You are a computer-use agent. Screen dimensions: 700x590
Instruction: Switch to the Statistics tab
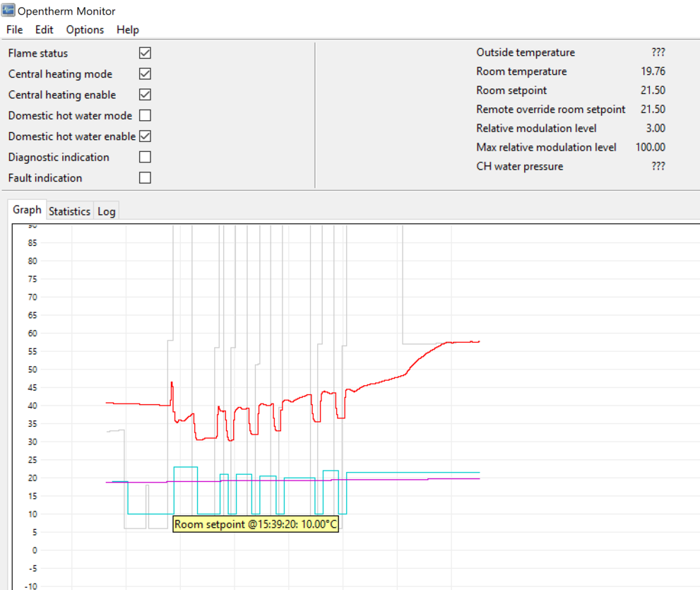tap(69, 211)
